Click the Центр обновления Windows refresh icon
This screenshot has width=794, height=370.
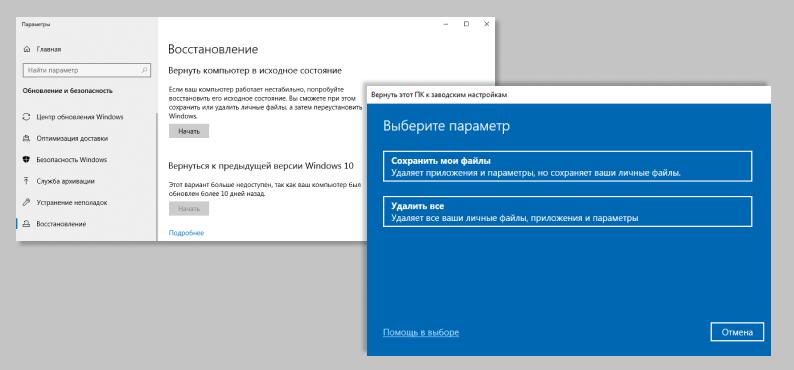27,117
